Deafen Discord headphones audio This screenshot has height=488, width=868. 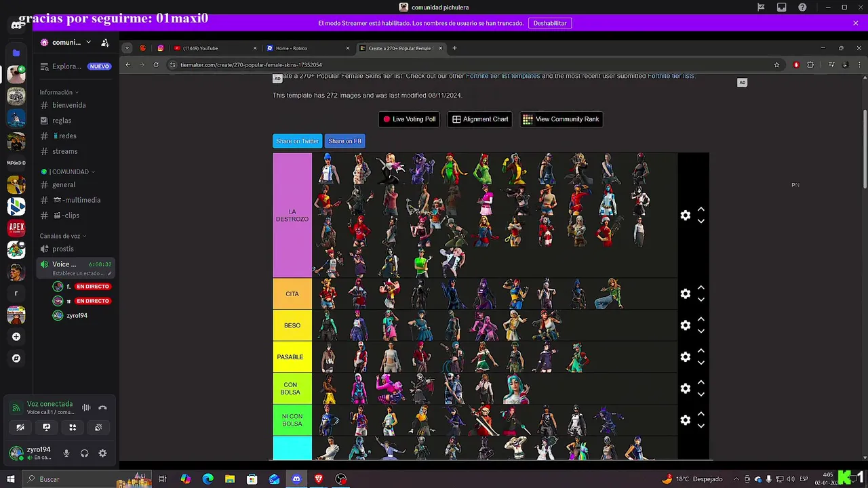click(x=84, y=453)
